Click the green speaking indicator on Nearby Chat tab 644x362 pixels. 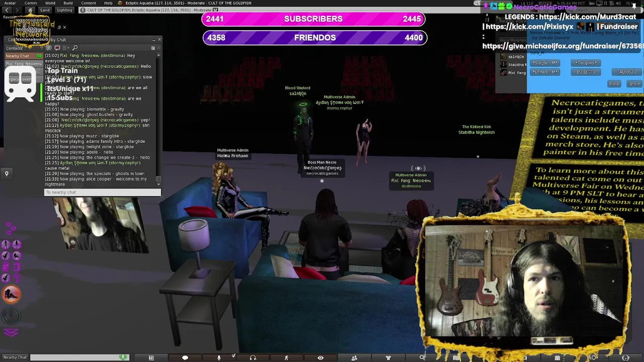point(39,56)
